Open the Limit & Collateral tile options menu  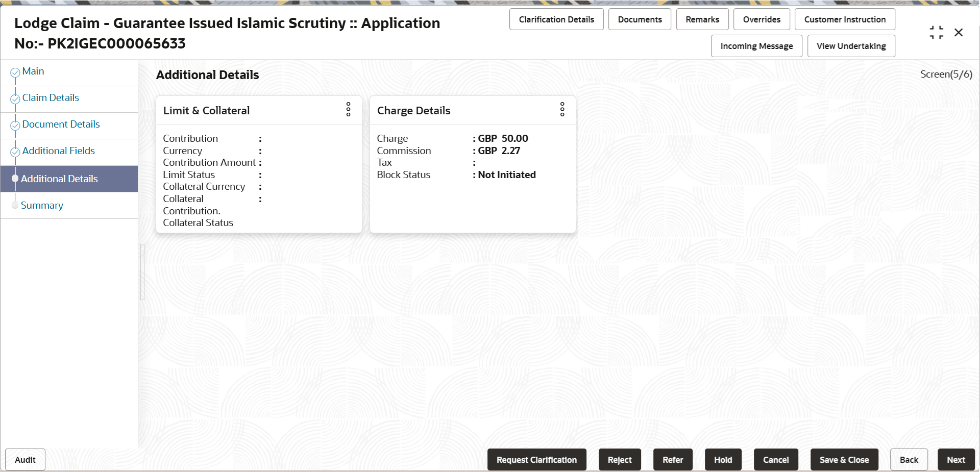(x=348, y=110)
